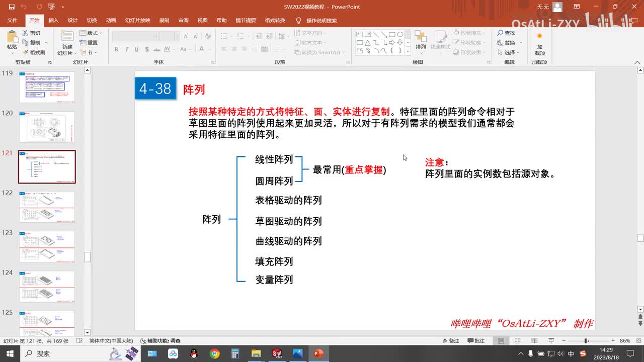Select slide 122 thumbnail

coord(47,207)
